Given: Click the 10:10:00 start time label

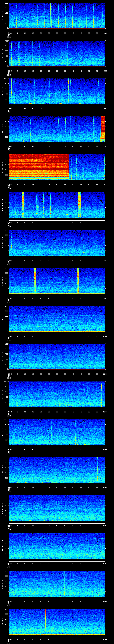Looking at the screenshot, I should [9, 374].
